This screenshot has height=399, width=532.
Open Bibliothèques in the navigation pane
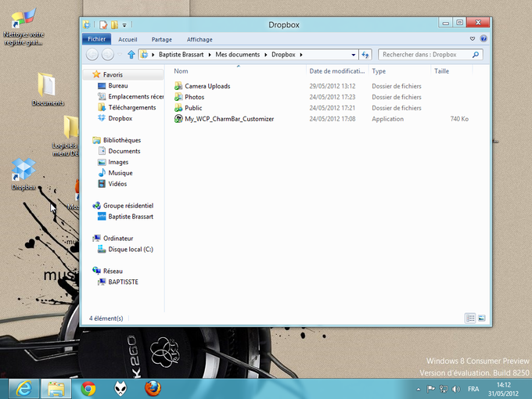coord(122,140)
